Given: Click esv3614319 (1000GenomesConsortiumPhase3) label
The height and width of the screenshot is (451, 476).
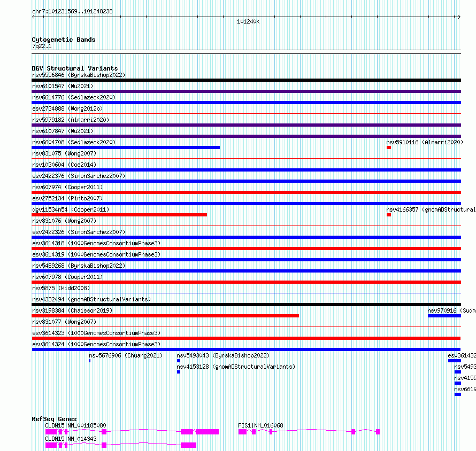Looking at the screenshot, I should pos(96,254).
